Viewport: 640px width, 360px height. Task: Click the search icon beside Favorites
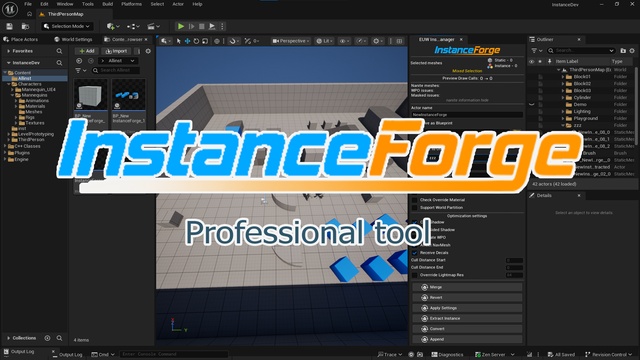point(59,51)
